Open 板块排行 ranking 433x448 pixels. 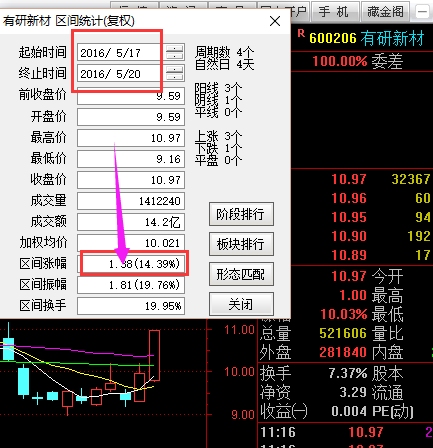[x=241, y=244]
